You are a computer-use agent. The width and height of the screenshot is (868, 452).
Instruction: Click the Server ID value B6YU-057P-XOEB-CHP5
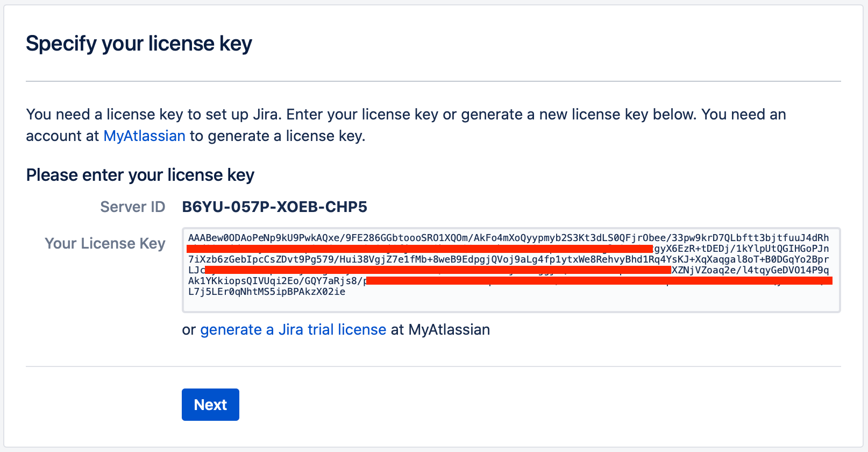pos(274,207)
